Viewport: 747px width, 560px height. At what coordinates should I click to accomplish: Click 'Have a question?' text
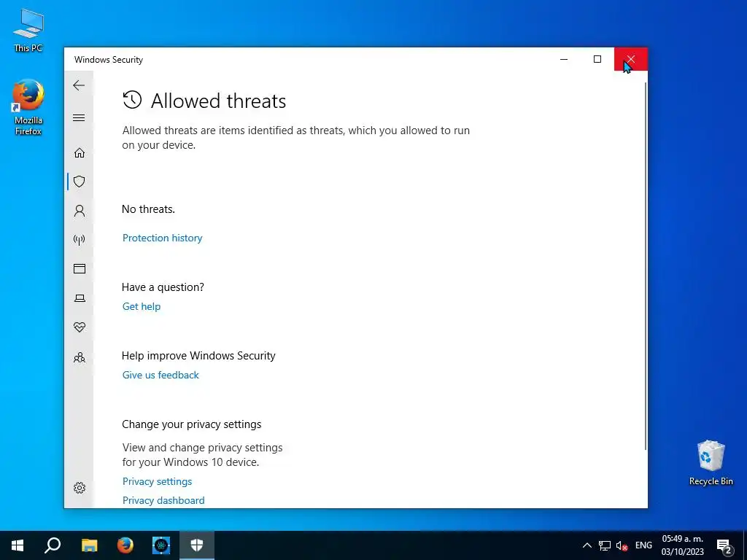[x=163, y=287]
